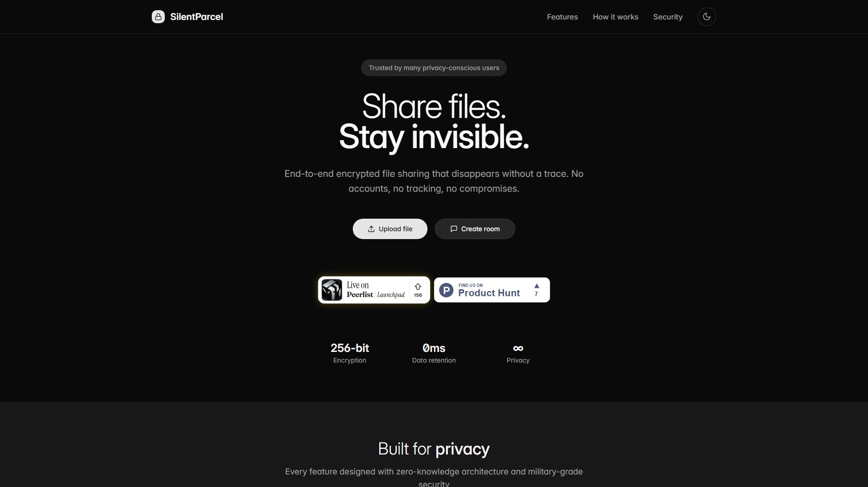868x487 pixels.
Task: Click the 0ms Data retention stat
Action: tap(434, 353)
